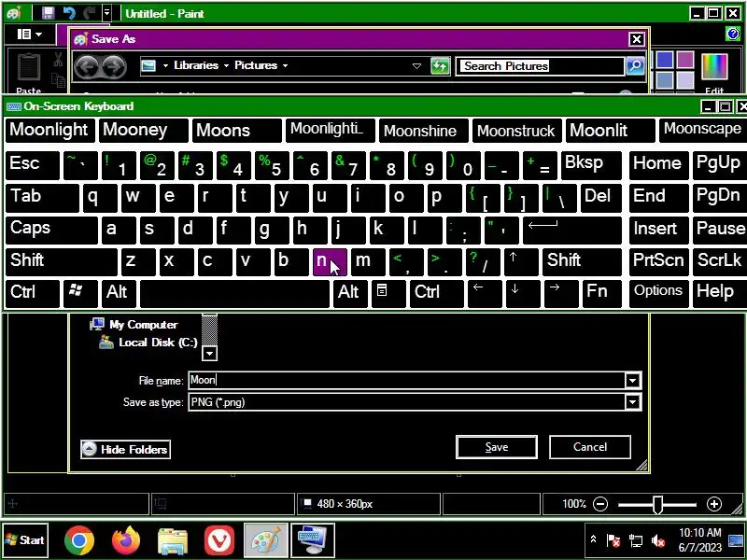The height and width of the screenshot is (560, 747).
Task: Click the Paint zoom out minus button
Action: [x=600, y=504]
